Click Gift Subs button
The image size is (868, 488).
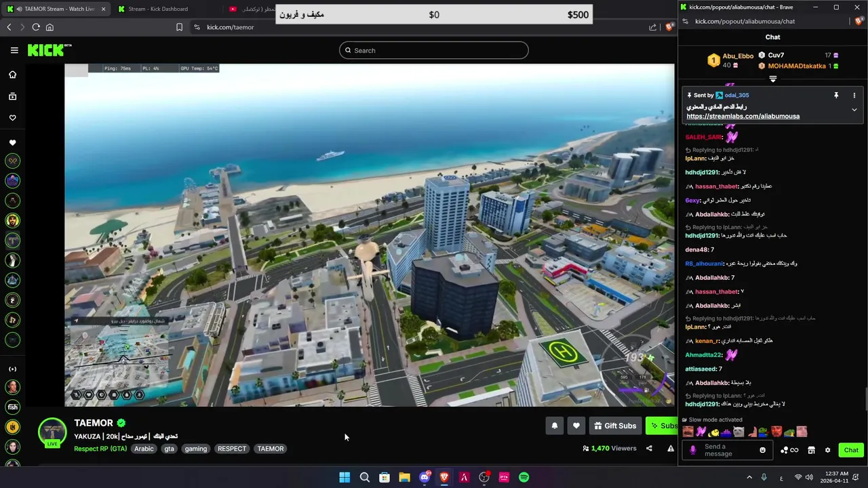coord(615,426)
